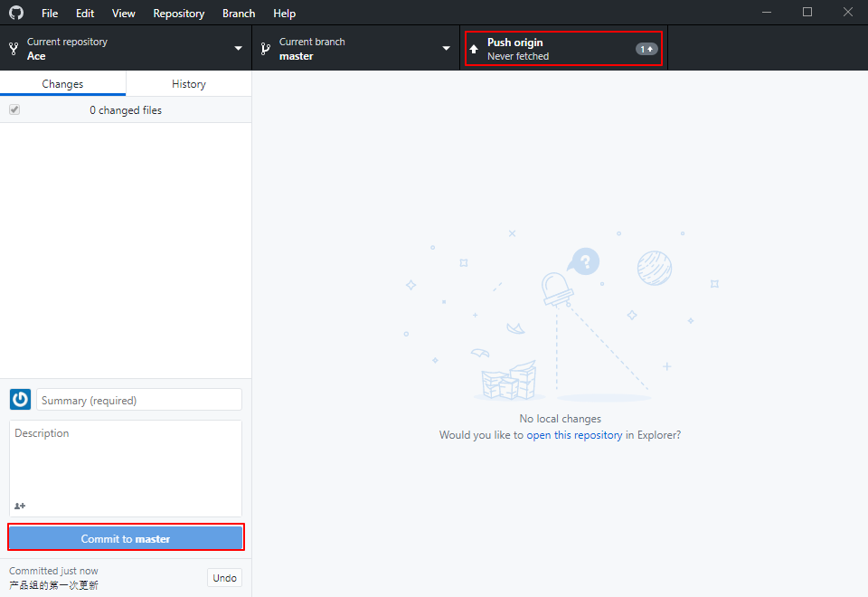868x597 pixels.
Task: Click the branch icon beside Current branch
Action: tap(265, 49)
